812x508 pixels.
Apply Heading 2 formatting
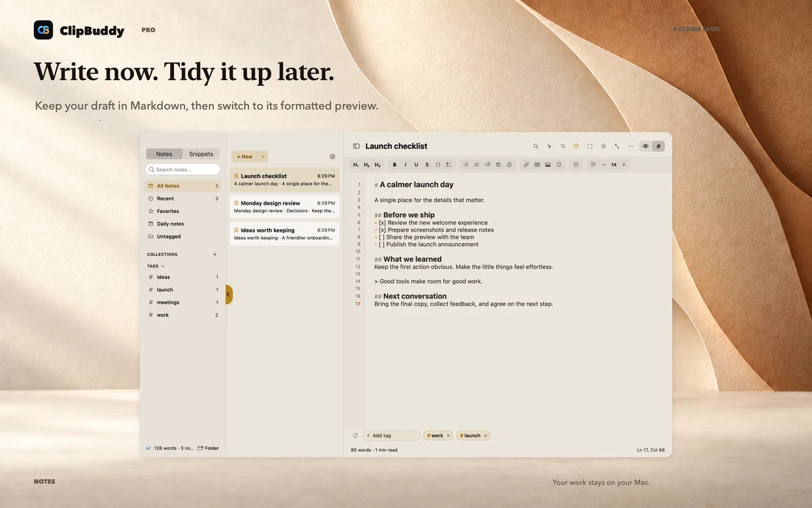click(367, 165)
